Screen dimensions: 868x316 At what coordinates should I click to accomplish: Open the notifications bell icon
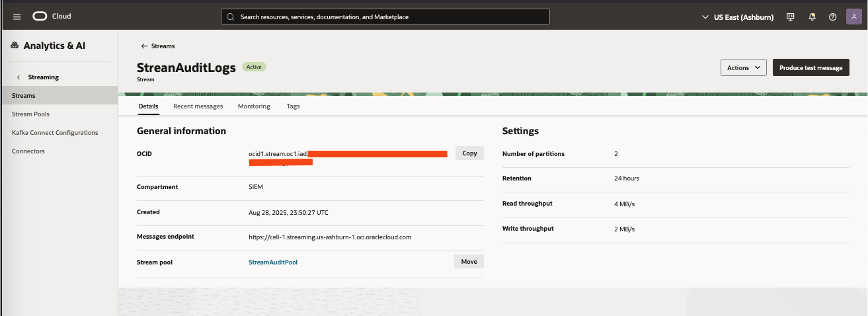[812, 17]
